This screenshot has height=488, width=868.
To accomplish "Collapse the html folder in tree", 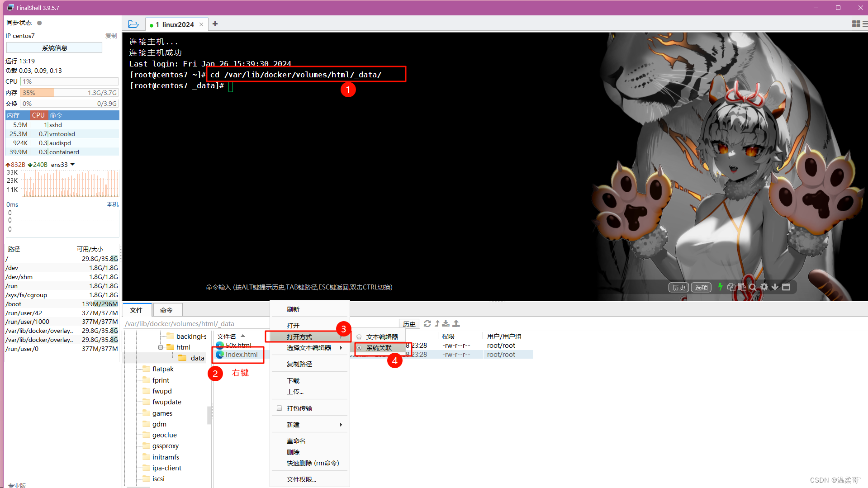I will point(160,347).
